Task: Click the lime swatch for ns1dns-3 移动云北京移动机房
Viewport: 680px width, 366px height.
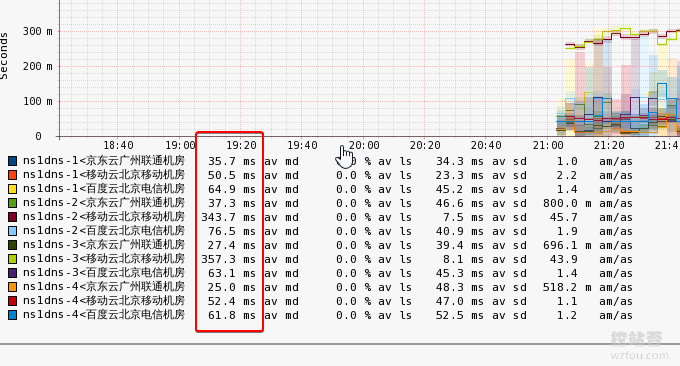Action: pos(13,259)
